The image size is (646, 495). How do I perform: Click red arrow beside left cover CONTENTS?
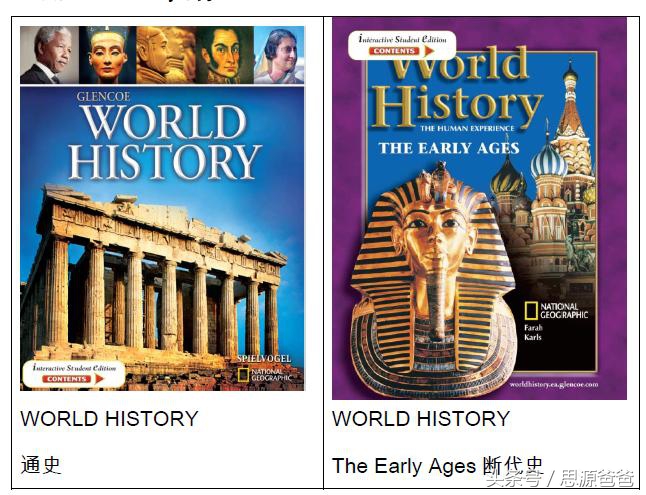tap(99, 379)
